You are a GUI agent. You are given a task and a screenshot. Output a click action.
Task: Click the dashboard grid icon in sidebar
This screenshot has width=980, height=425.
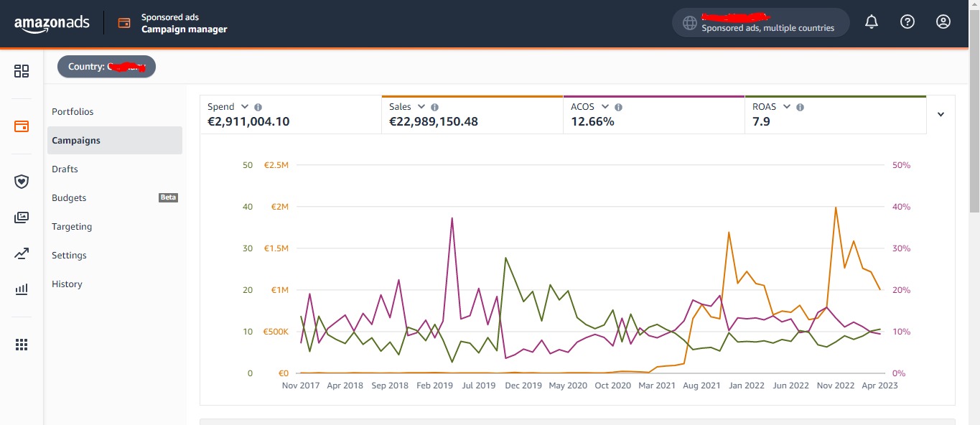pyautogui.click(x=22, y=71)
